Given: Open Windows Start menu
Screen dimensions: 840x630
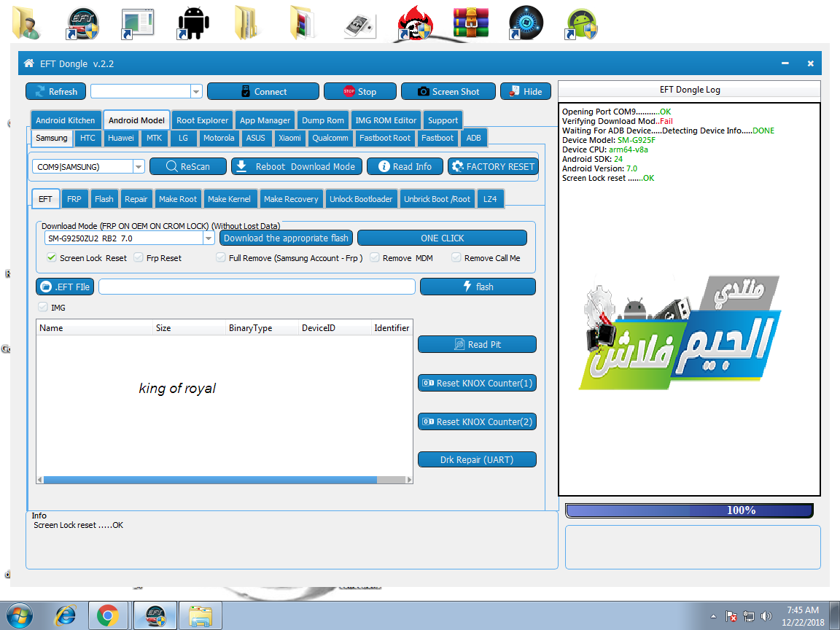Looking at the screenshot, I should [20, 616].
